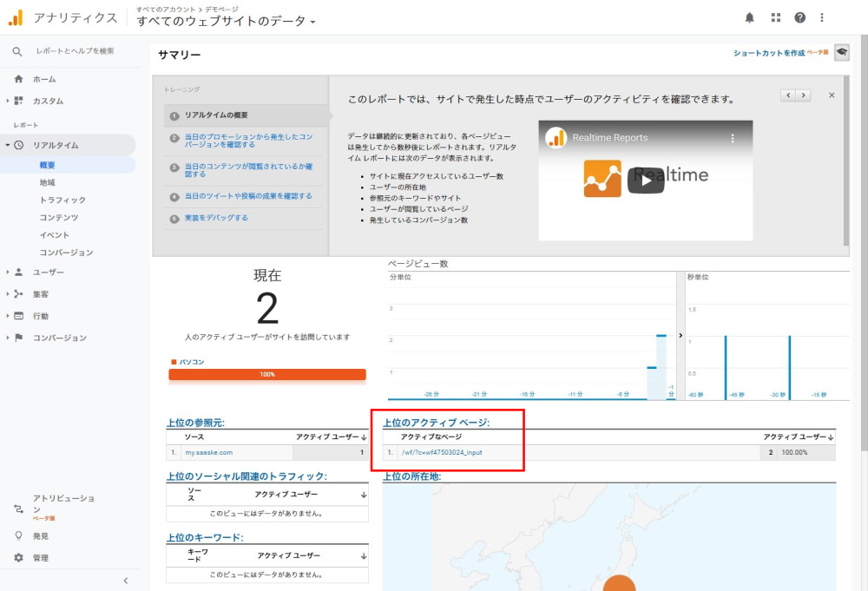Select the コンテンツ realtime report
Viewport: 868px width, 591px height.
58,218
